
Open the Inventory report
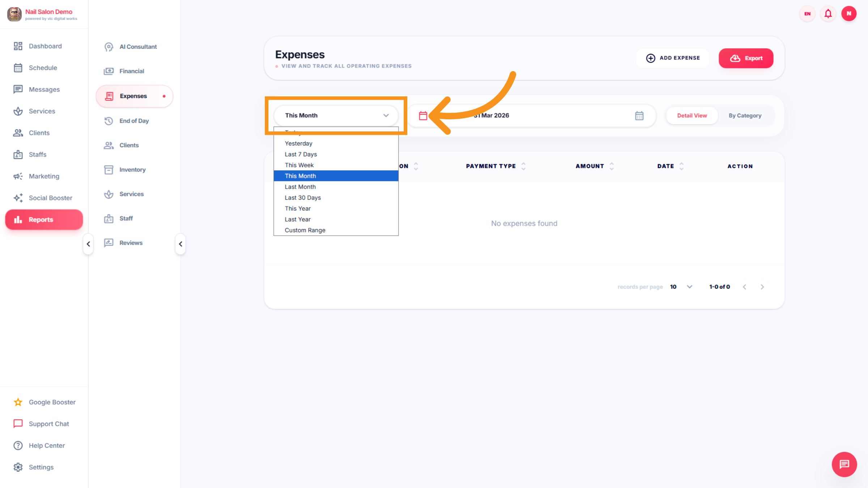click(x=132, y=170)
